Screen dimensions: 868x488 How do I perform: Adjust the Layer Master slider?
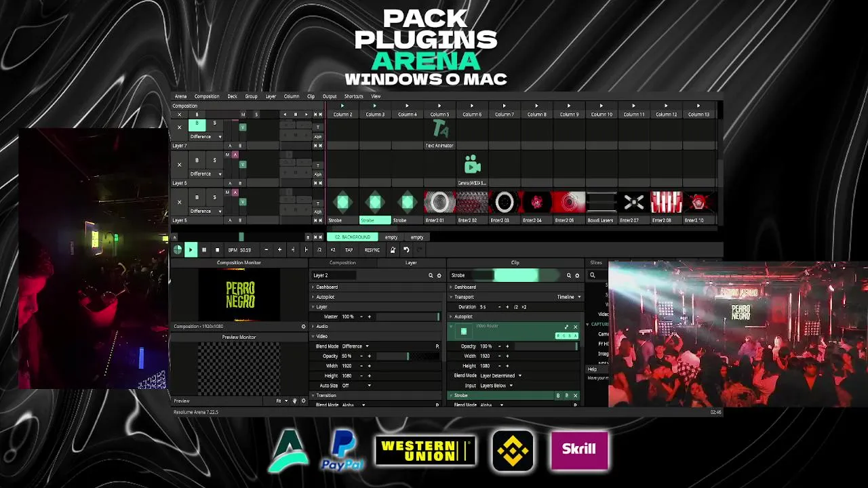408,317
